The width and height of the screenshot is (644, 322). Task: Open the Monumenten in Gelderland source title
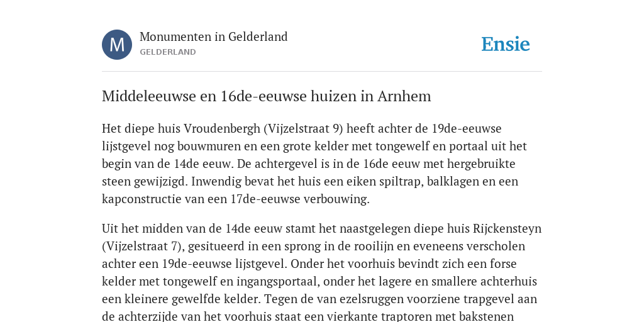coord(214,36)
